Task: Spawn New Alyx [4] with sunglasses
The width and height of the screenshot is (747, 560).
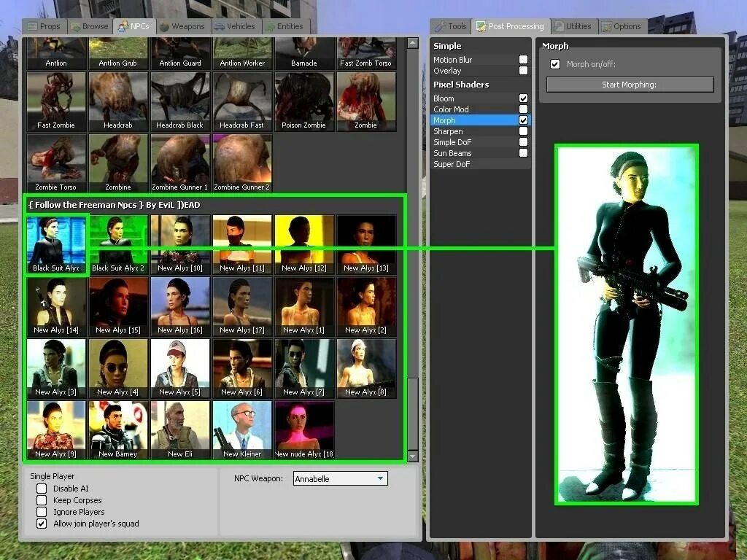Action: pyautogui.click(x=118, y=368)
